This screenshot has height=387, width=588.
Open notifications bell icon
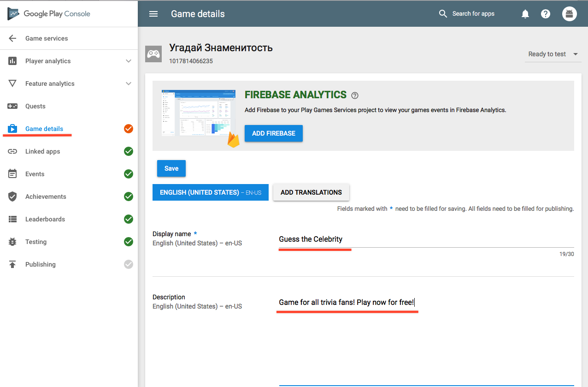pyautogui.click(x=525, y=14)
